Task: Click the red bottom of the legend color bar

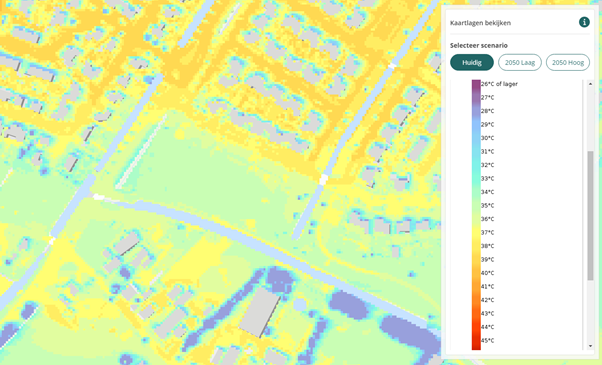Action: point(476,344)
